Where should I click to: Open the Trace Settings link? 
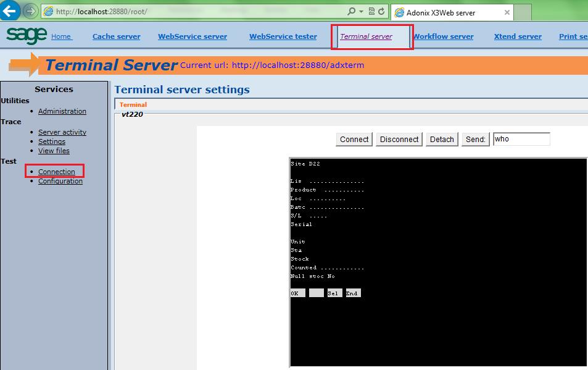52,141
